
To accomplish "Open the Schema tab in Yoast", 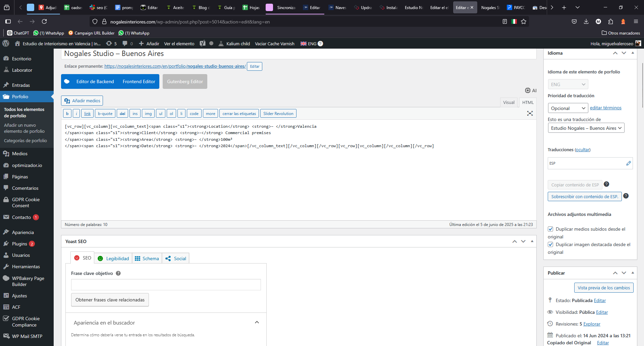I will (147, 258).
